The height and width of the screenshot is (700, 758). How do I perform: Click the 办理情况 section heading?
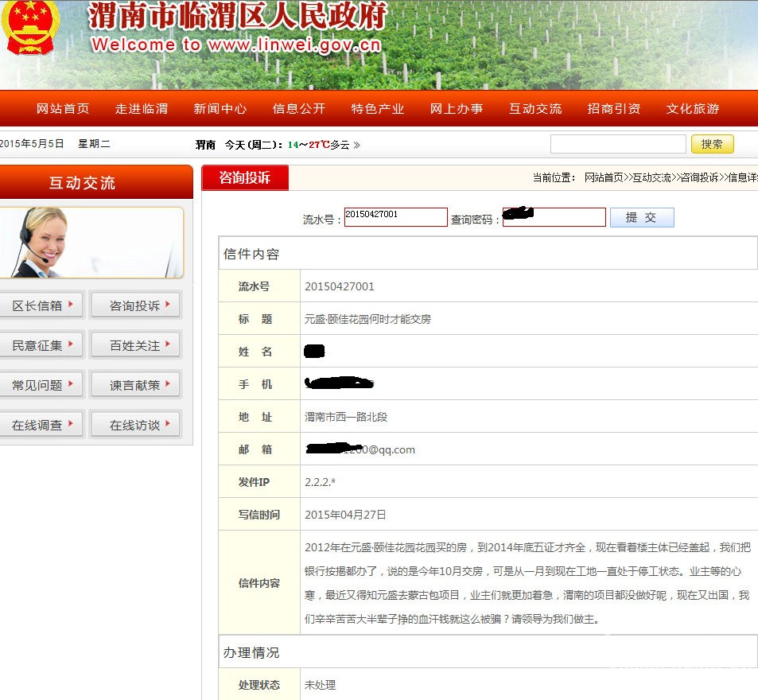[x=251, y=652]
